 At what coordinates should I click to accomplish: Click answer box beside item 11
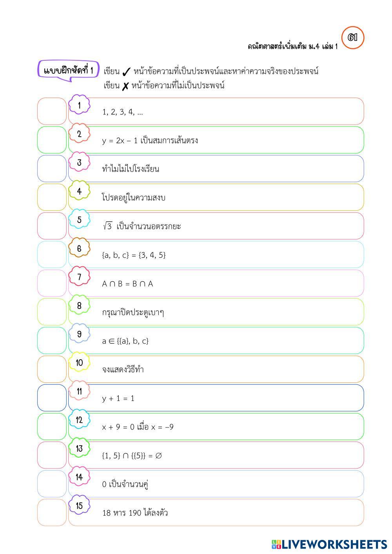pos(52,398)
